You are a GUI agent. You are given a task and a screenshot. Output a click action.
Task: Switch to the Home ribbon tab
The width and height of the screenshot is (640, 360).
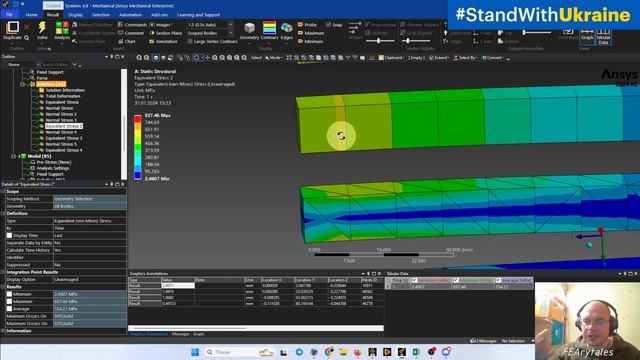pos(31,15)
